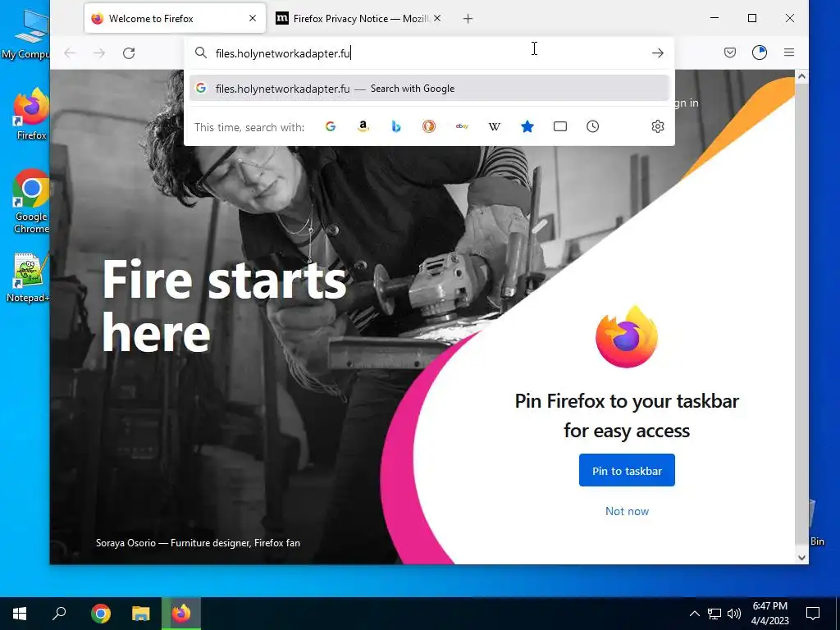Viewport: 840px width, 630px height.
Task: Close the Welcome to Firefox tab
Action: 253,18
